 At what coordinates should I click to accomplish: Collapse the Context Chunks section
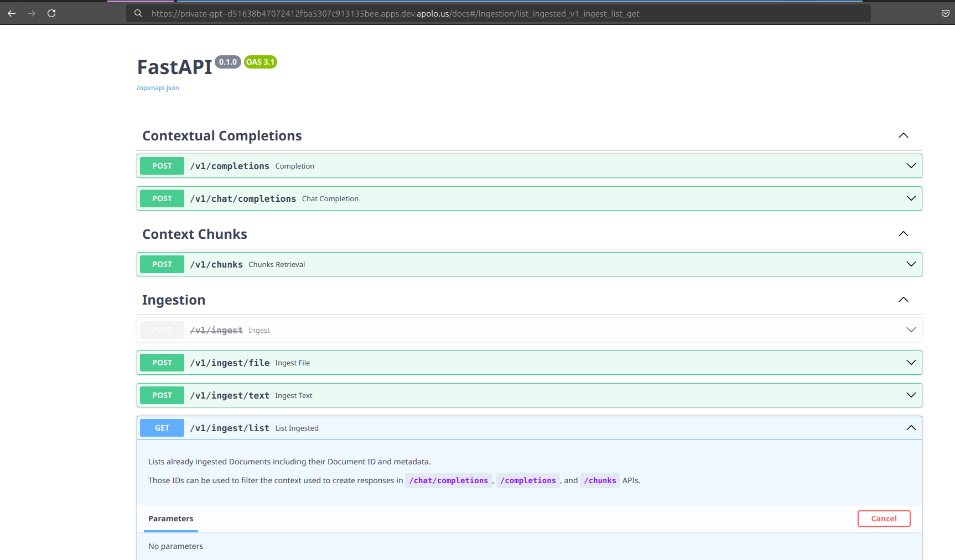point(903,234)
